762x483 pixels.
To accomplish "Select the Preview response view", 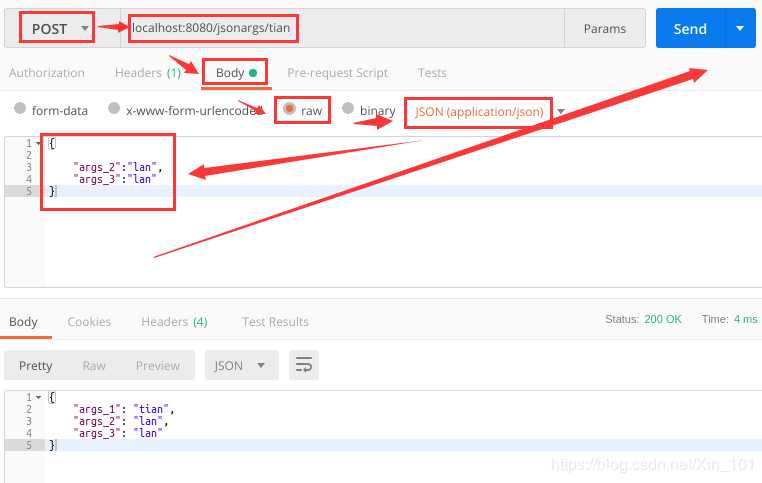I will [157, 365].
